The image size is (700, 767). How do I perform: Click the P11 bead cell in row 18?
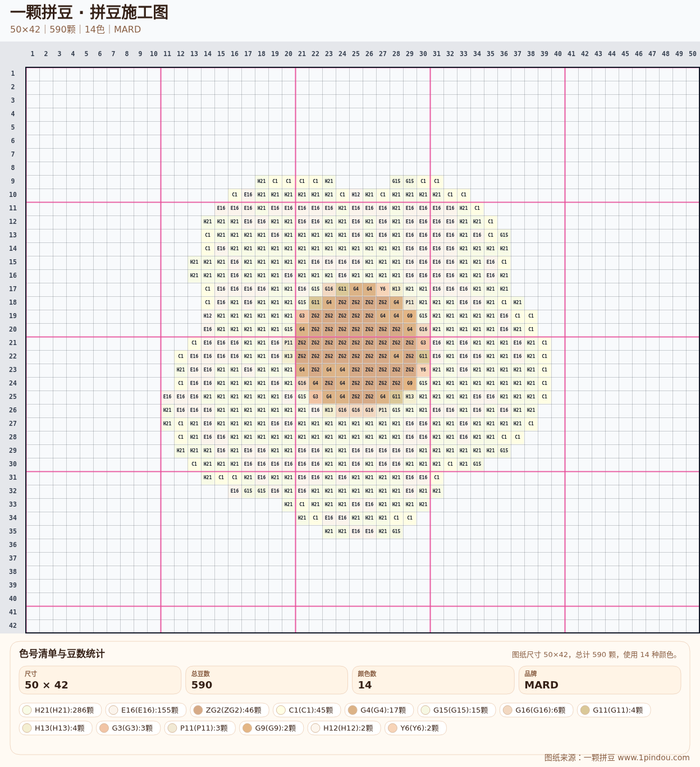point(410,302)
